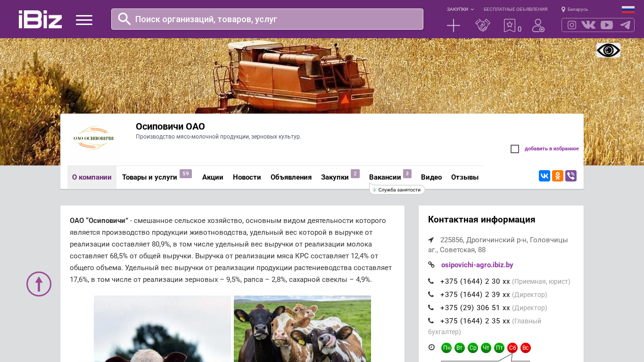Open iBiz Telegram channel
Viewport: 644px width, 362px height.
tap(625, 25)
